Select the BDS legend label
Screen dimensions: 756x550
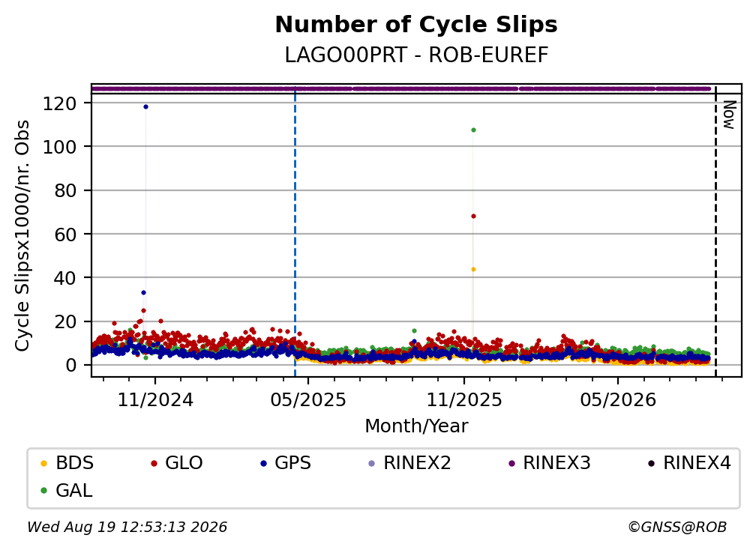point(75,463)
